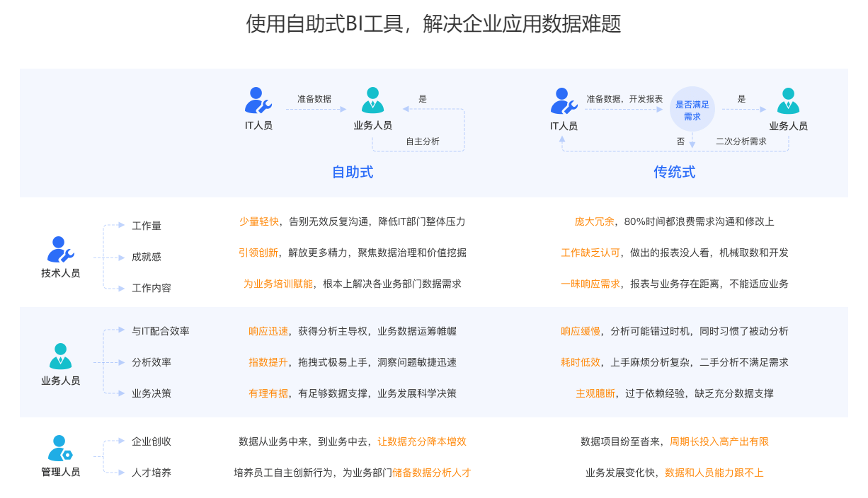Click the 传统式 heading
Viewport: 868px width, 498px height.
click(x=674, y=172)
